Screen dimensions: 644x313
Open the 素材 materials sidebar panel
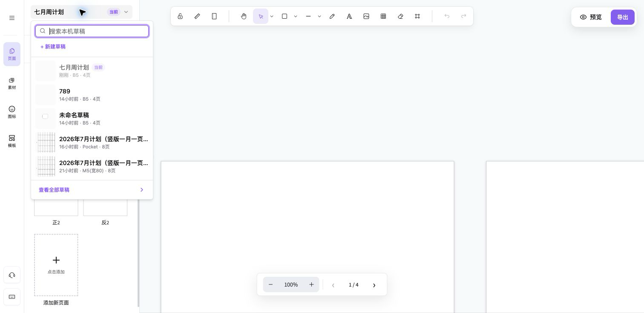coord(12,83)
